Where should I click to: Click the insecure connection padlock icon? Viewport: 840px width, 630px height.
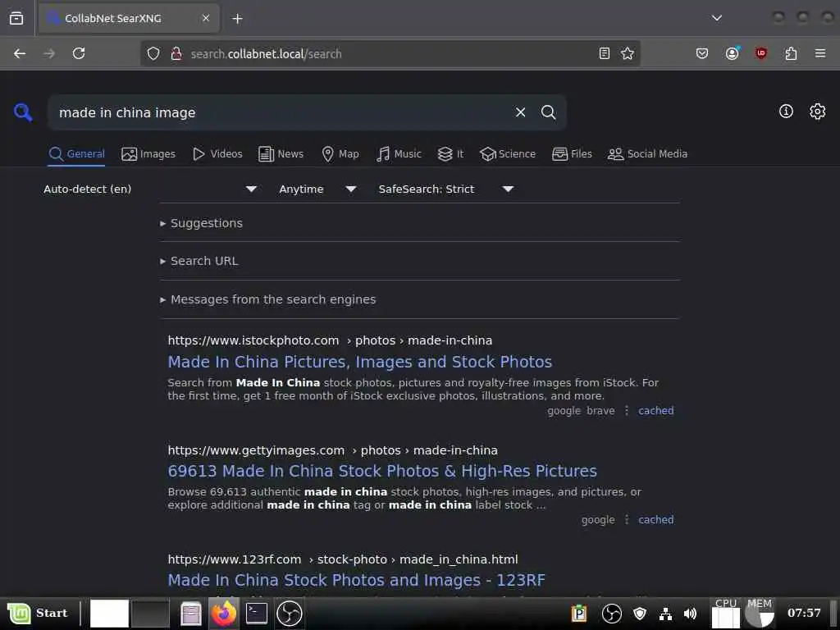point(176,53)
